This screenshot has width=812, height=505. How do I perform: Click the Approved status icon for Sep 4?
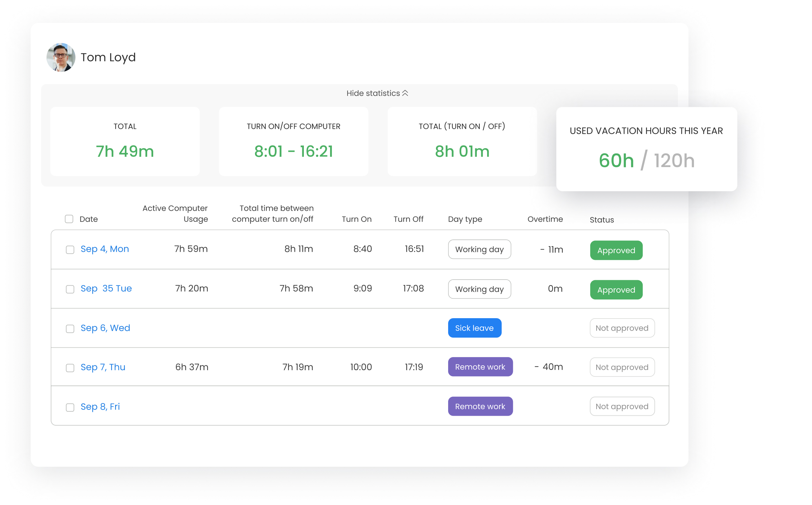616,250
